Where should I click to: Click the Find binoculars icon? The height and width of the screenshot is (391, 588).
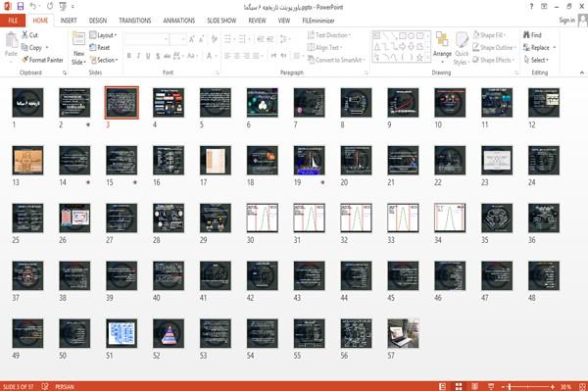[526, 35]
